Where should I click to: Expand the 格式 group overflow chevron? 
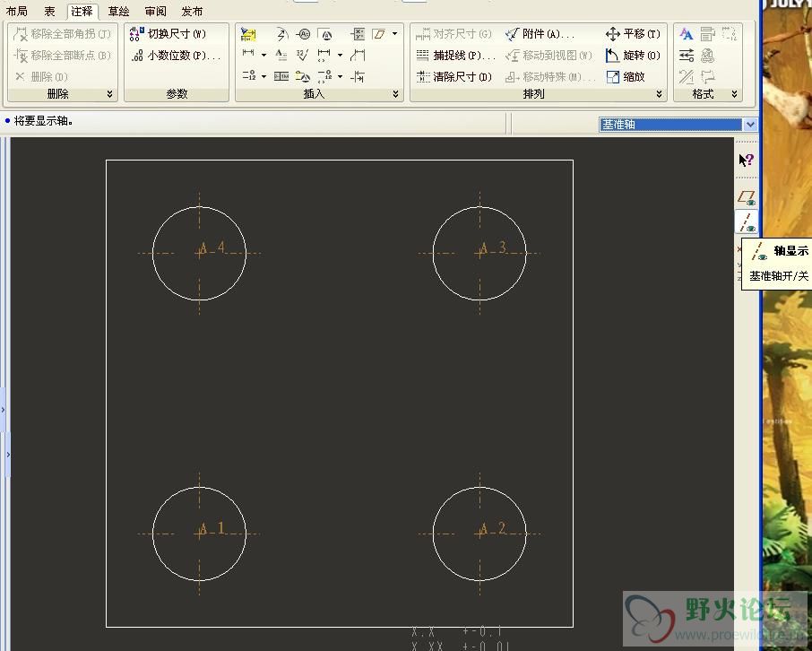pyautogui.click(x=734, y=94)
